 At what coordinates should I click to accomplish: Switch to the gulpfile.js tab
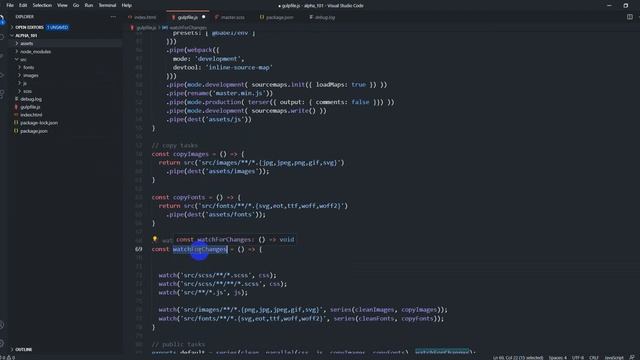188,17
